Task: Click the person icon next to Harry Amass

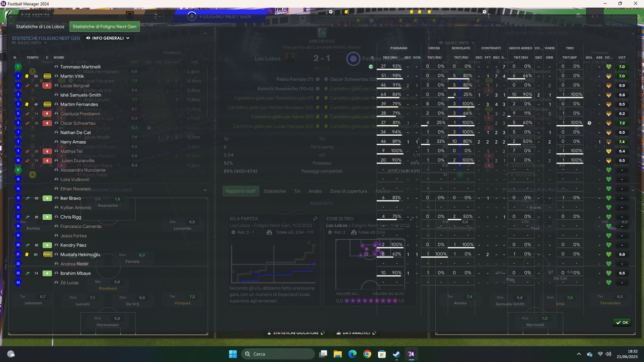Action: 56,142
